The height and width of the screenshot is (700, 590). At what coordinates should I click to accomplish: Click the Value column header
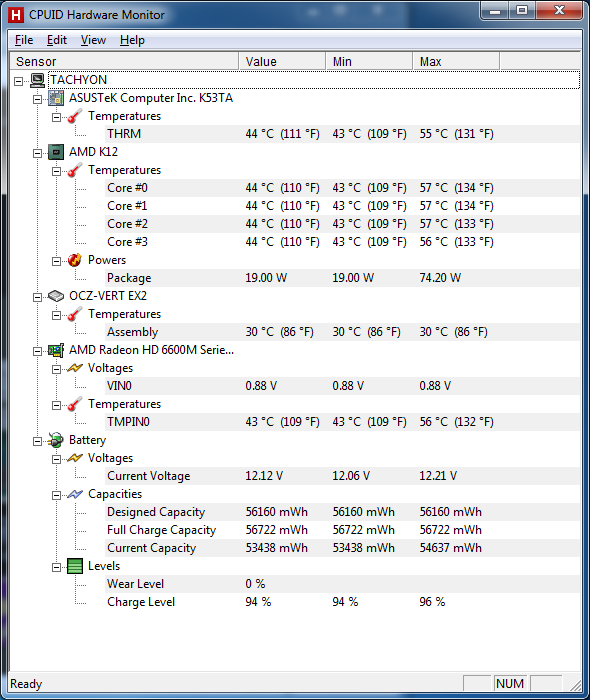pyautogui.click(x=282, y=61)
